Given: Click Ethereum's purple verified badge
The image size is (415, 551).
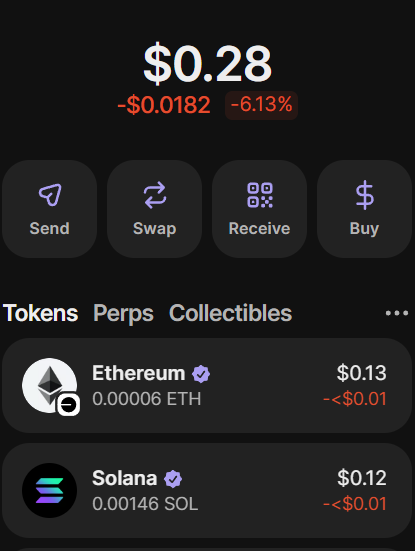Looking at the screenshot, I should coord(201,374).
